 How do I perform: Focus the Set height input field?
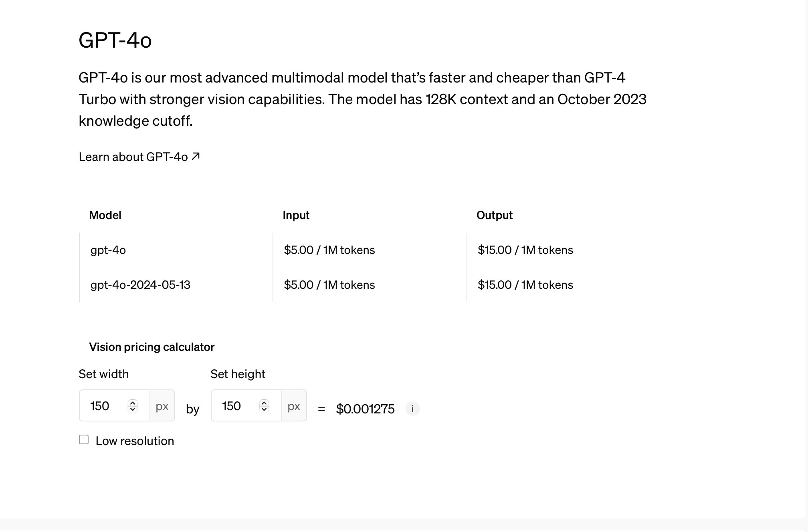tap(246, 406)
